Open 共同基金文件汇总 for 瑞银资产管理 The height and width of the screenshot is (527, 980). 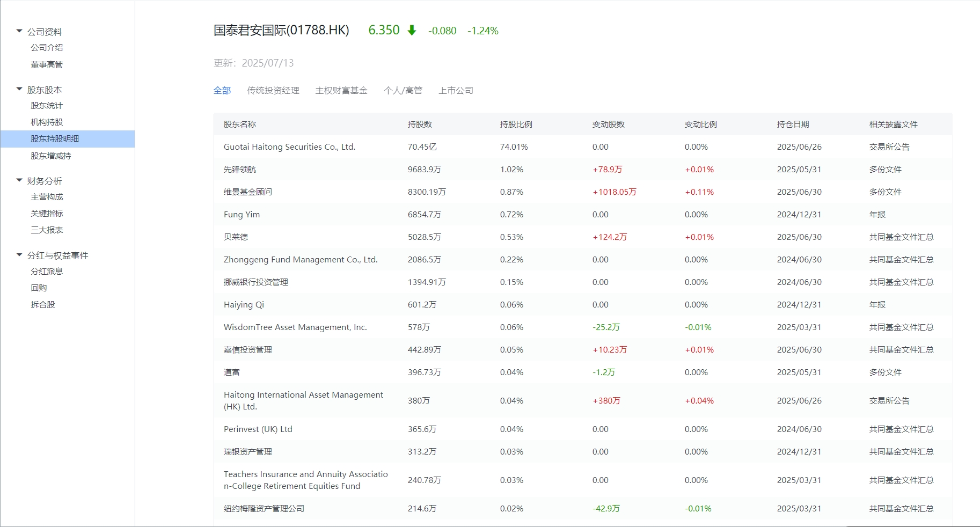tap(902, 452)
